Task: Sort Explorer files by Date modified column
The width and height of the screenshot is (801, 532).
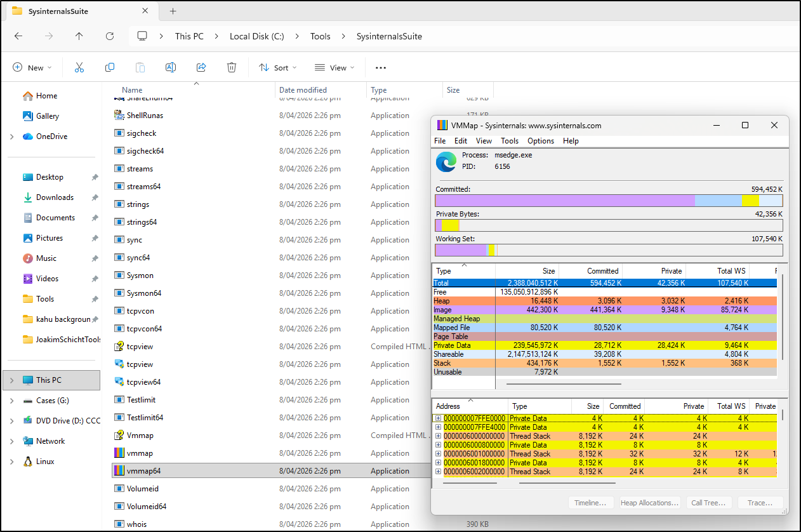Action: [321, 90]
